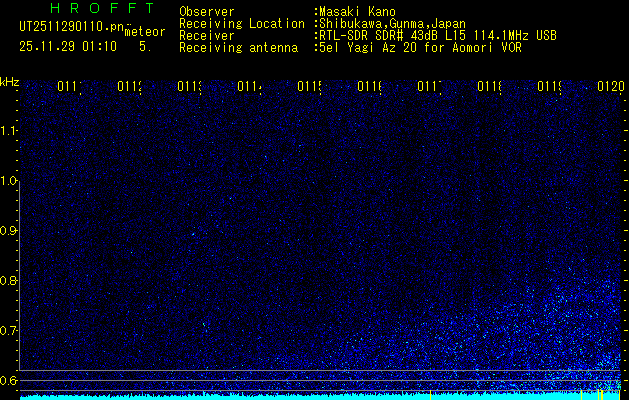Select the location Shibukawa,Gunma,Japan
Image resolution: width=629 pixels, height=400 pixels.
[x=392, y=24]
